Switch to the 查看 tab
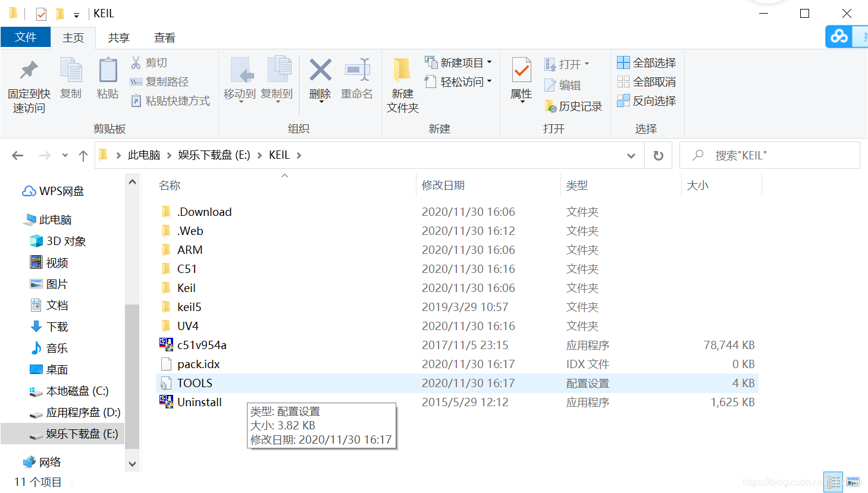The height and width of the screenshot is (493, 868). click(x=165, y=37)
